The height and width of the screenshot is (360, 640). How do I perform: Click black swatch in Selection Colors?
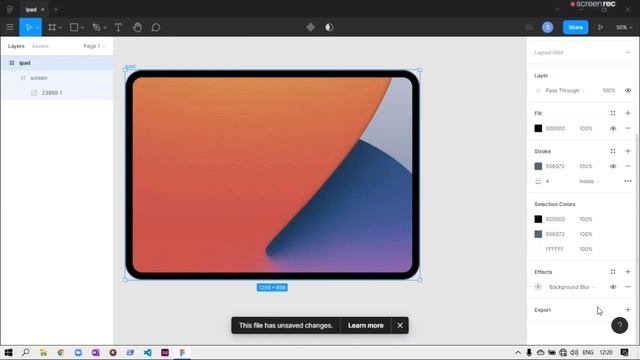point(538,219)
